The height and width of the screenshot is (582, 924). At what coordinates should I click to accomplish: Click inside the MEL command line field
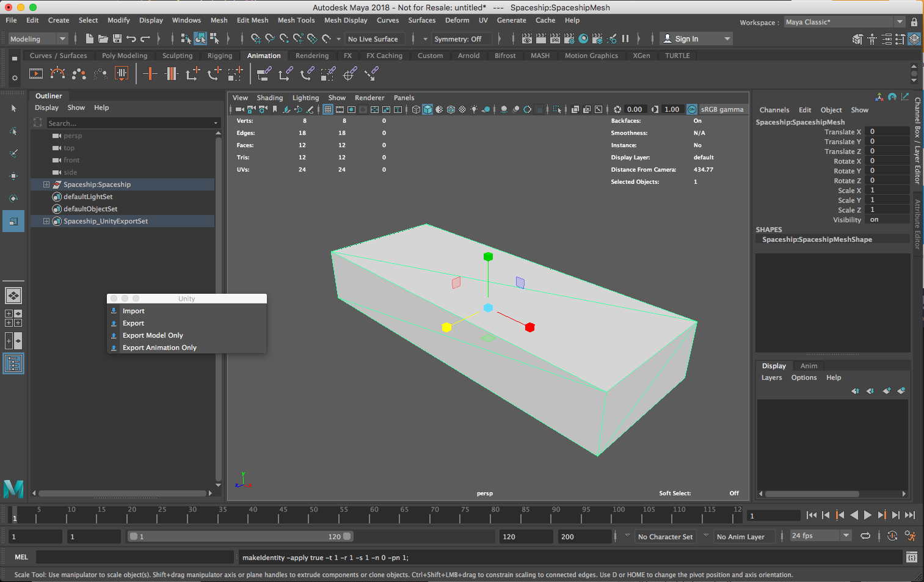[134, 557]
